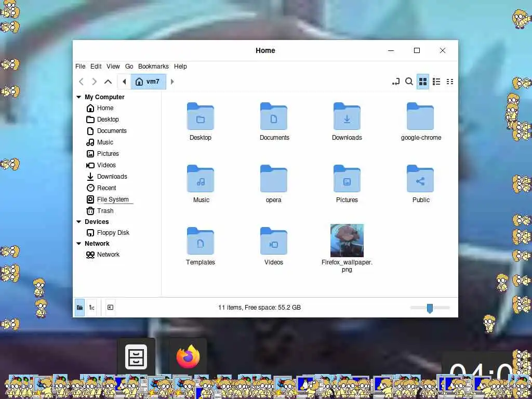Screen dimensions: 532x399
Task: Select Floppy Disk under Devices
Action: (x=113, y=233)
